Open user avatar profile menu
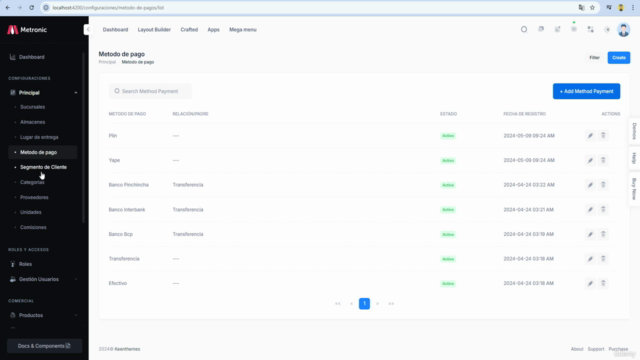Viewport: 640px width, 360px height. tap(623, 29)
